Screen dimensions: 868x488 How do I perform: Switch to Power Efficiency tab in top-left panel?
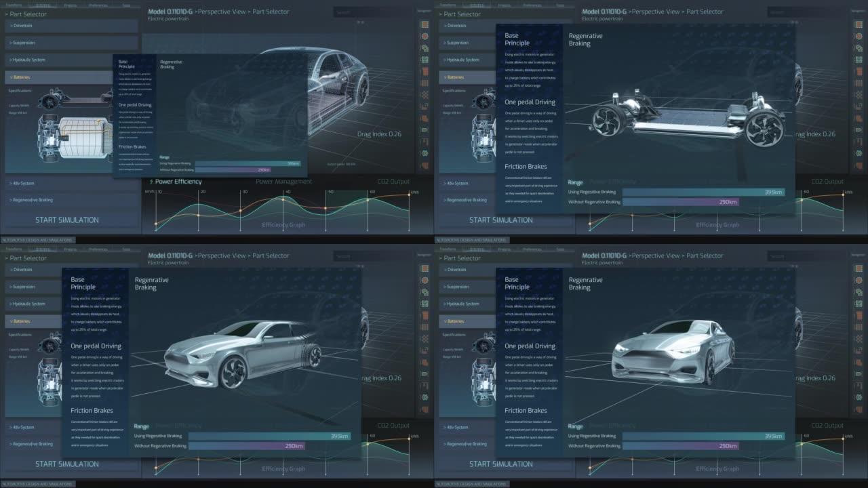point(175,182)
